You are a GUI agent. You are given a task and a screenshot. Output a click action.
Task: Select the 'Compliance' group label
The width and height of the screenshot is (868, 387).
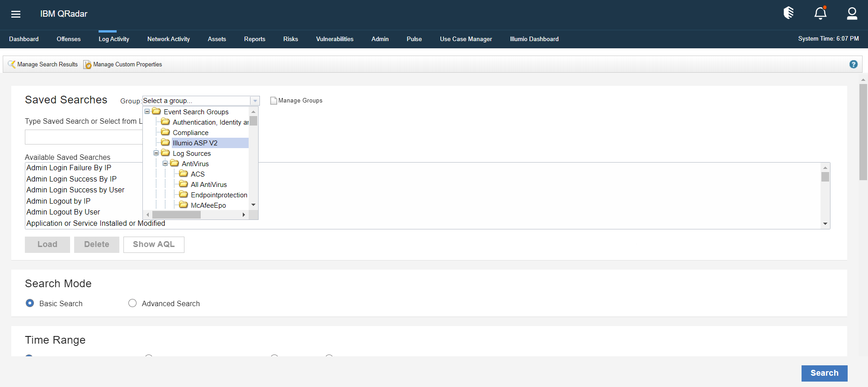click(191, 132)
